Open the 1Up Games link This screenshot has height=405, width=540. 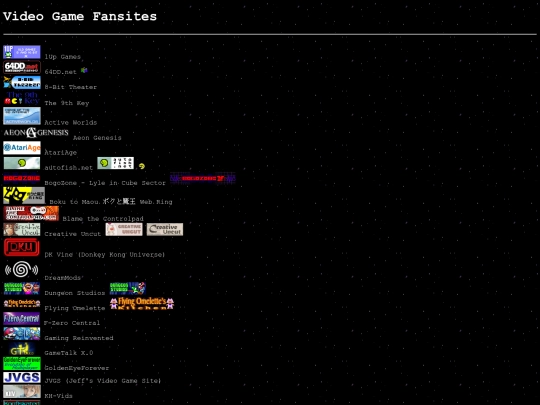click(x=62, y=57)
